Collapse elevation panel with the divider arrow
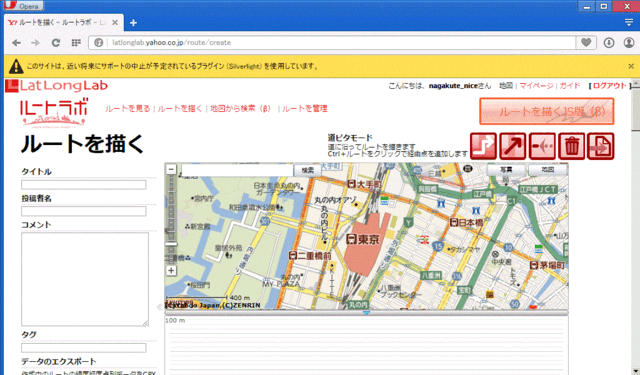Viewport: 640px width, 375px height. pos(366,313)
